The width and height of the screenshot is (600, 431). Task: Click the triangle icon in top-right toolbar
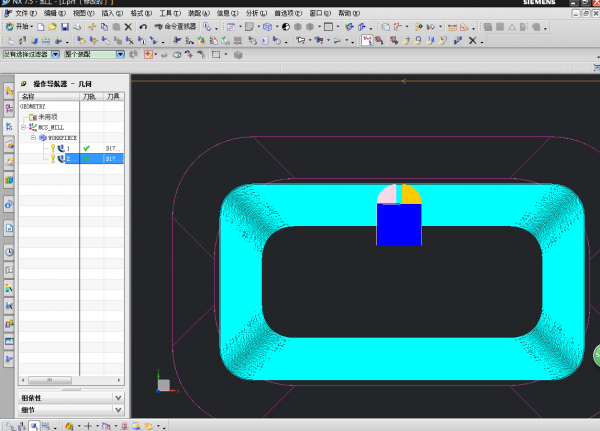pyautogui.click(x=512, y=27)
